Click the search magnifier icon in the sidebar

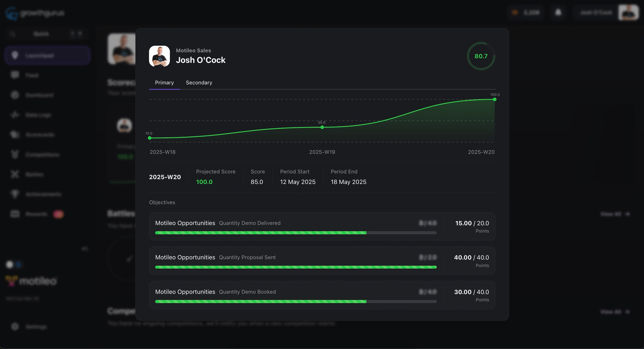[13, 34]
